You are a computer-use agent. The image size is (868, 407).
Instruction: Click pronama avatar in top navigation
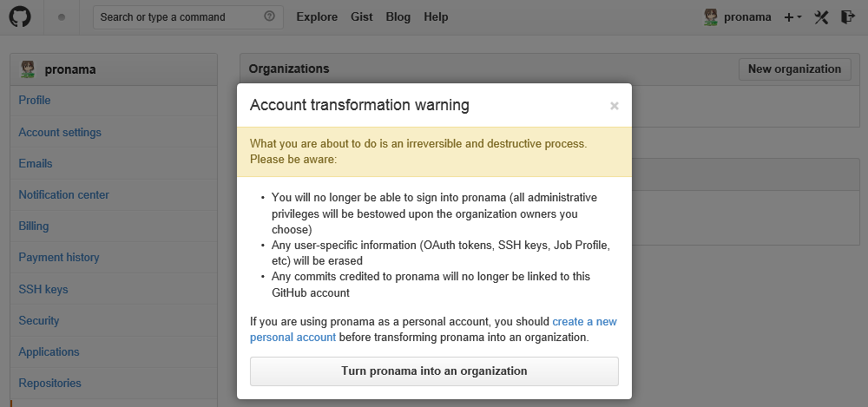coord(711,16)
